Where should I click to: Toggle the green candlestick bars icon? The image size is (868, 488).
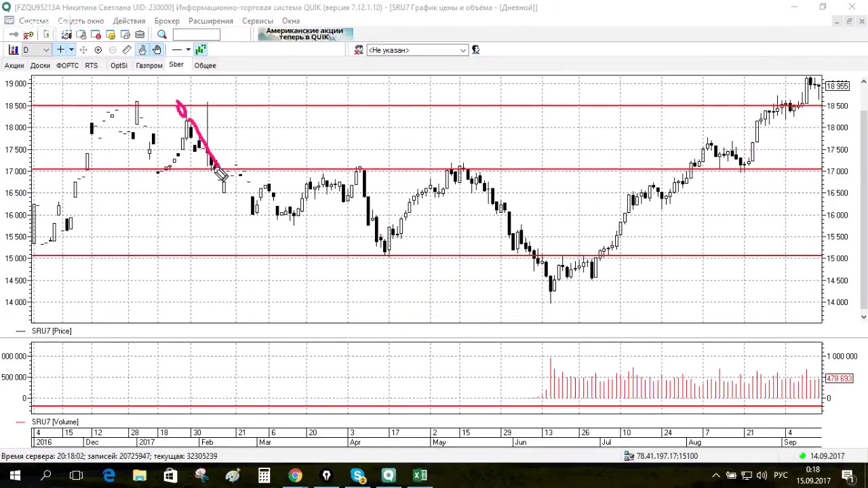click(x=201, y=49)
